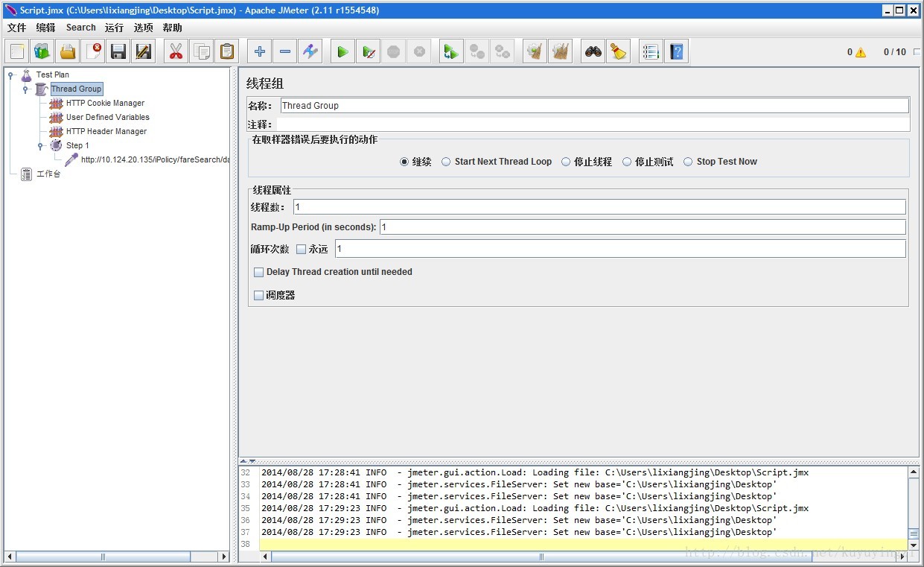The image size is (924, 567).
Task: Collapse all tree nodes with minus icon
Action: coord(285,51)
